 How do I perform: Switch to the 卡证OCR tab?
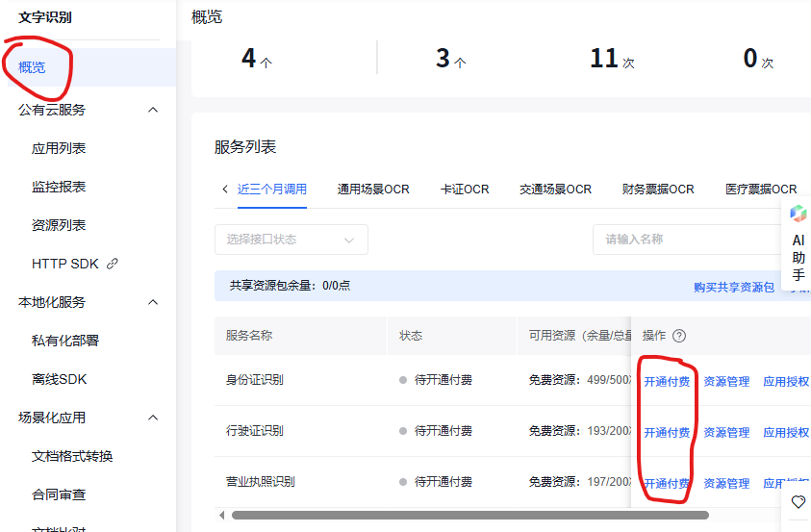point(464,190)
